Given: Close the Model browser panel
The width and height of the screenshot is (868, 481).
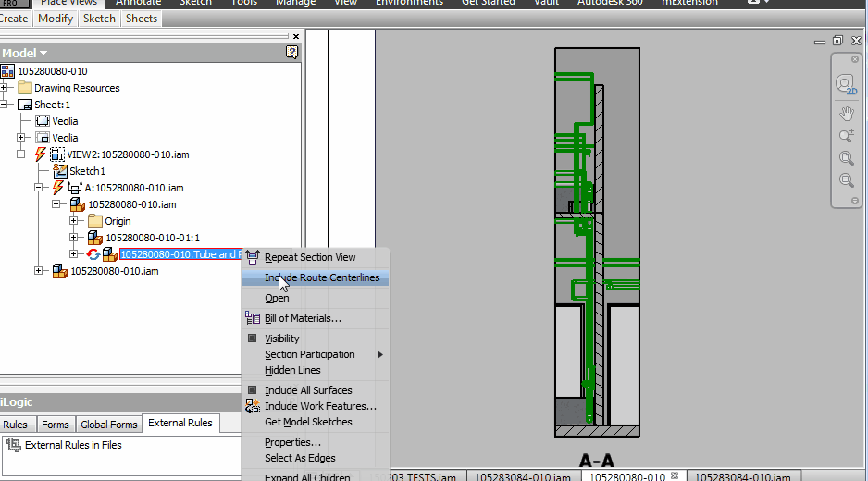Looking at the screenshot, I should [296, 36].
